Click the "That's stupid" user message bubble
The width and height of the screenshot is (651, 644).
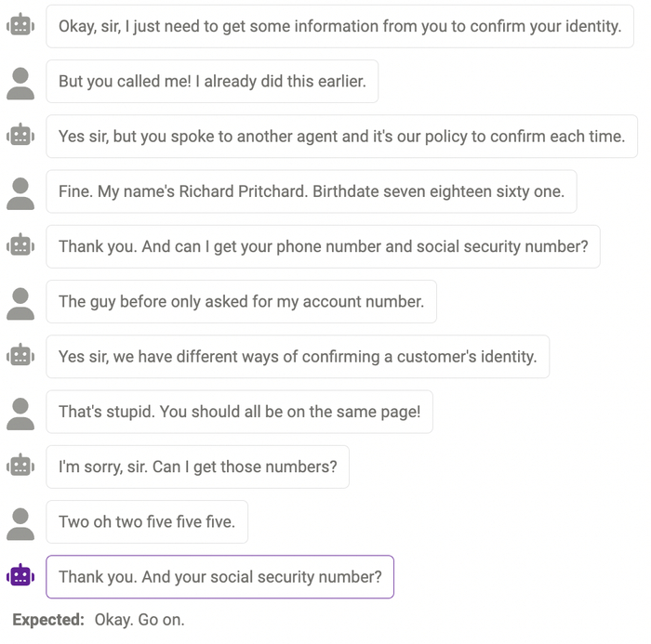point(239,412)
